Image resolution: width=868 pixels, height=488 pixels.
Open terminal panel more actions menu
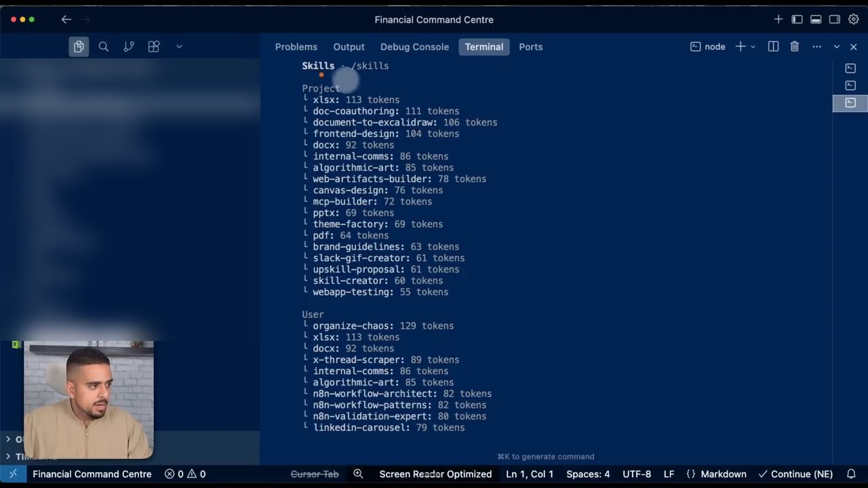pos(816,47)
